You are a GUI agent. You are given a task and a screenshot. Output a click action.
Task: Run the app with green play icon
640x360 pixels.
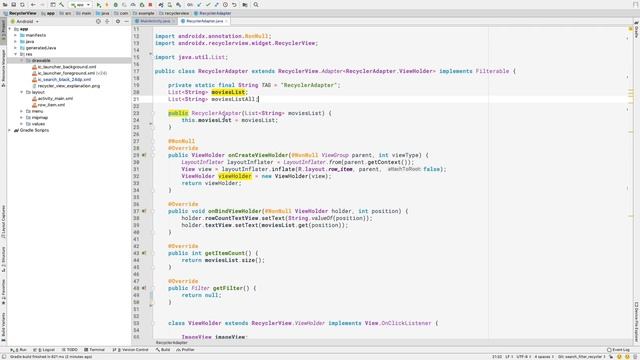[98, 4]
